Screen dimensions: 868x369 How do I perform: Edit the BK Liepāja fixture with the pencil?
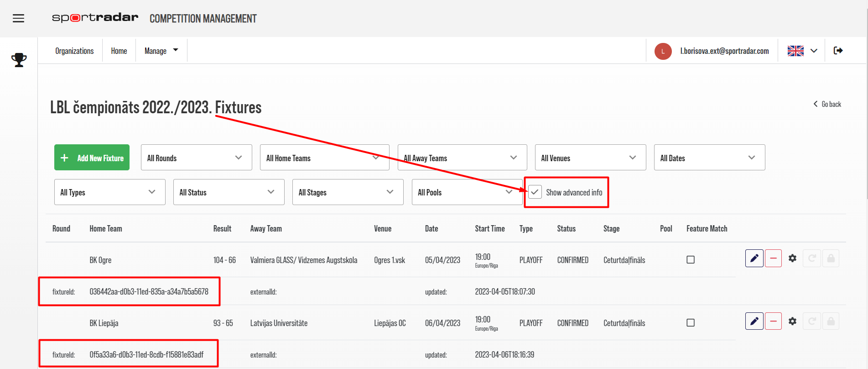[x=754, y=322]
